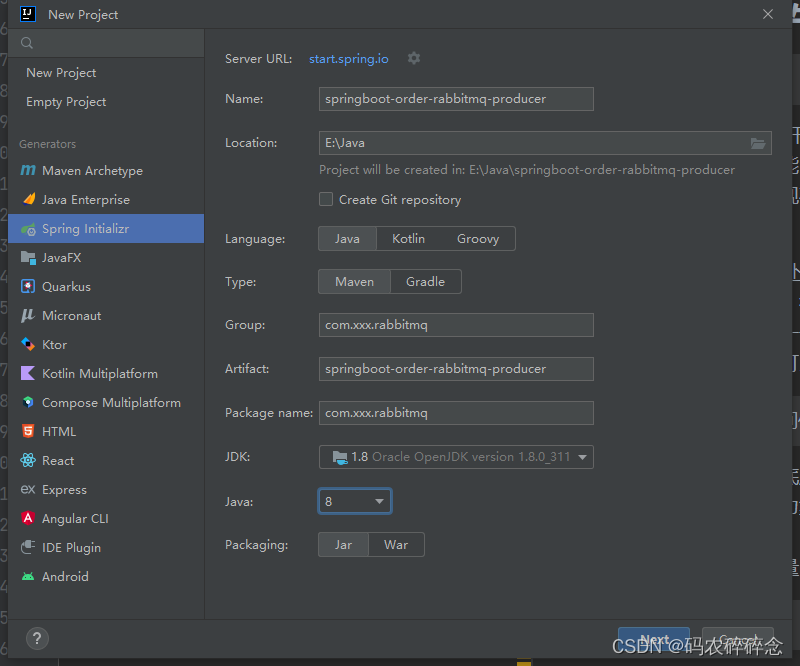Viewport: 800px width, 666px height.
Task: Browse for location with folder icon
Action: [x=758, y=143]
